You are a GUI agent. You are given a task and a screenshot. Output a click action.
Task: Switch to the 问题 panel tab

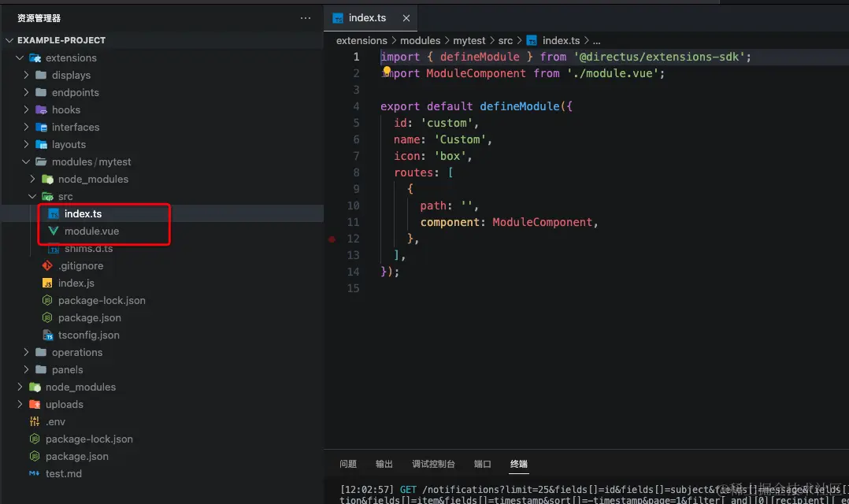click(348, 464)
